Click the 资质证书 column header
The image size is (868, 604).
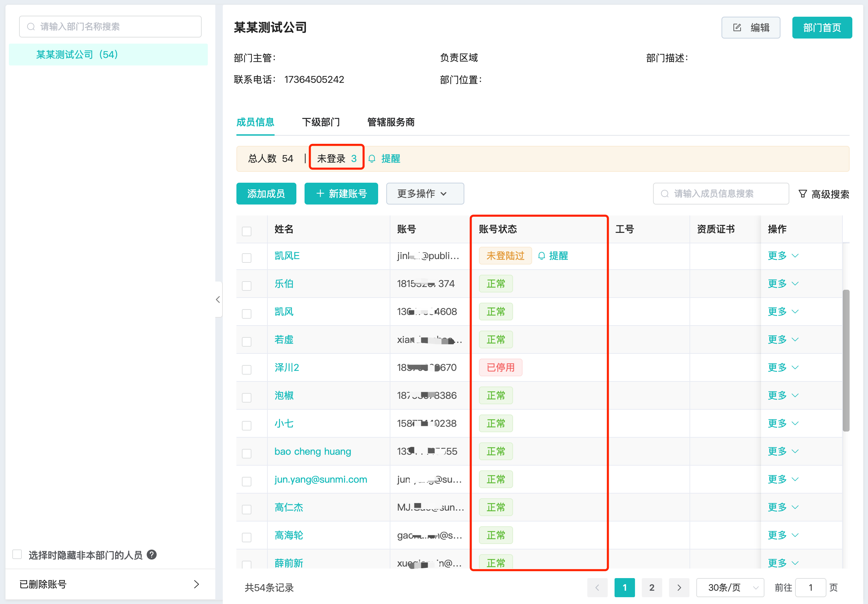click(716, 229)
